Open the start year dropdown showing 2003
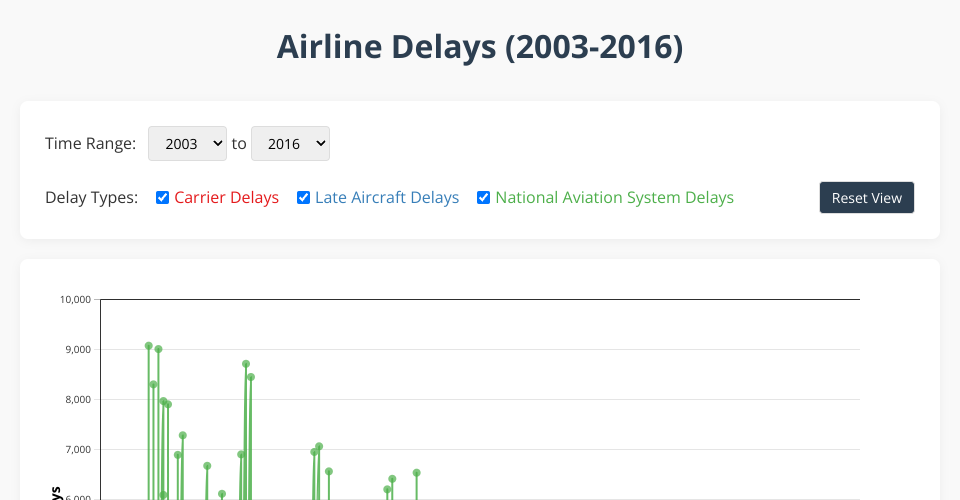Screen dimensions: 960x500 (x=187, y=143)
